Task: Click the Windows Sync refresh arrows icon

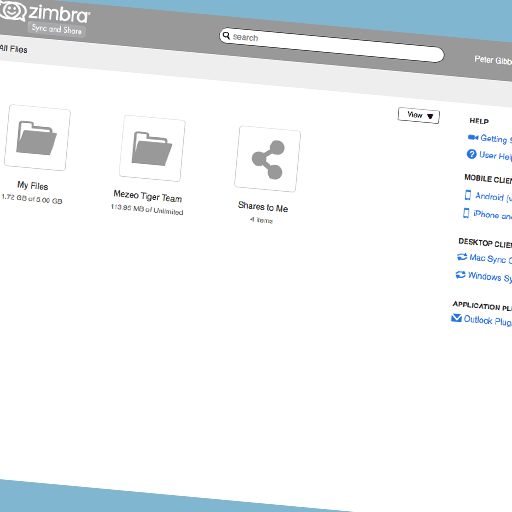Action: 460,275
